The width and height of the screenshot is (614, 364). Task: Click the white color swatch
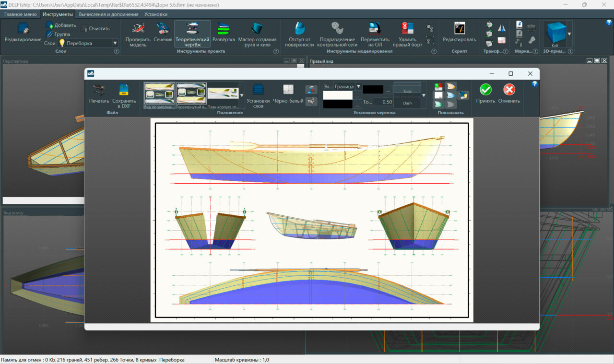(338, 95)
